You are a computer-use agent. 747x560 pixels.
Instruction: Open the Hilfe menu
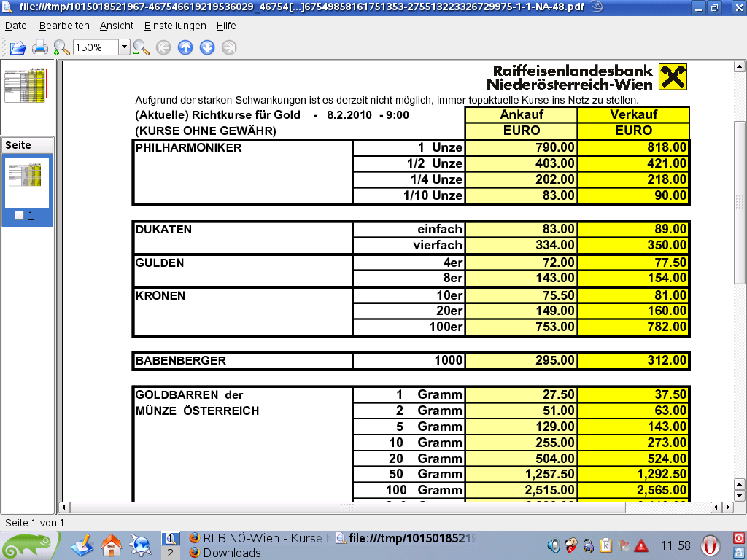[x=226, y=26]
